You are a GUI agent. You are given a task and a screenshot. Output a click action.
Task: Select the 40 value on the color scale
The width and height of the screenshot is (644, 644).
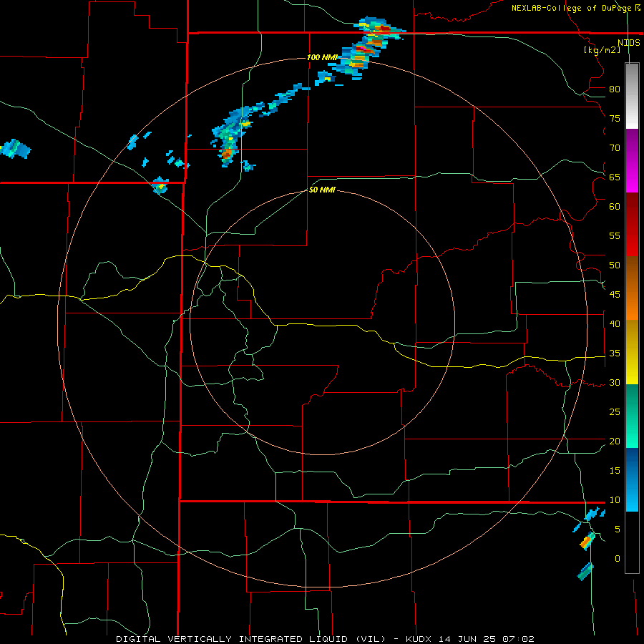(x=615, y=323)
